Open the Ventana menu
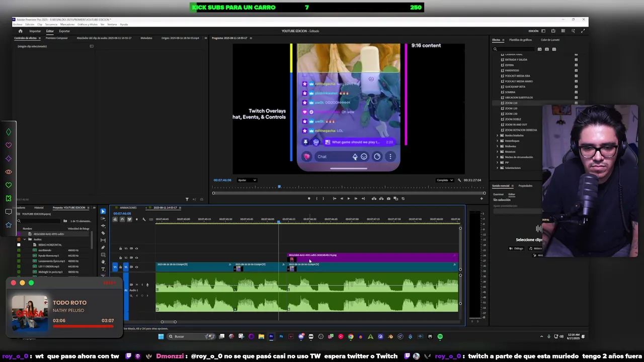This screenshot has height=362, width=644. click(x=112, y=24)
